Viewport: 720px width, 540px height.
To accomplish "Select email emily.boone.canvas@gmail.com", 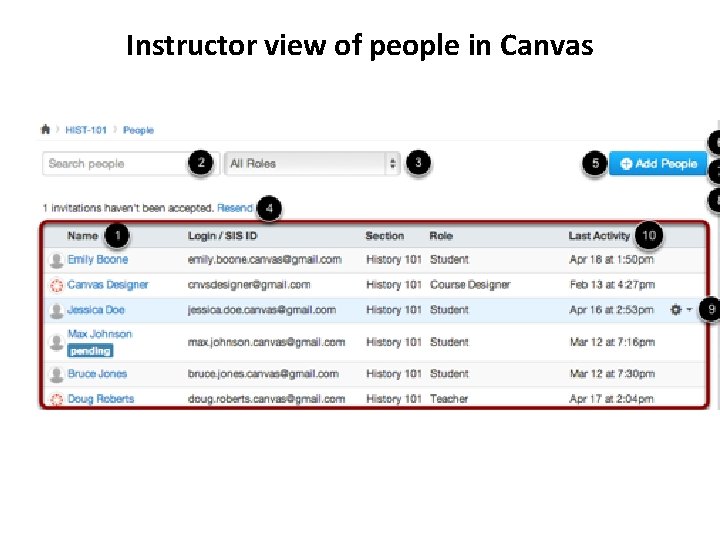I will point(264,260).
